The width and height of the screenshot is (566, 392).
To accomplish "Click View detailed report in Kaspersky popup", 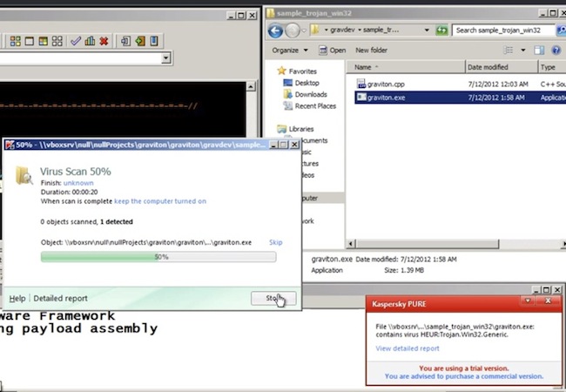I will [408, 348].
